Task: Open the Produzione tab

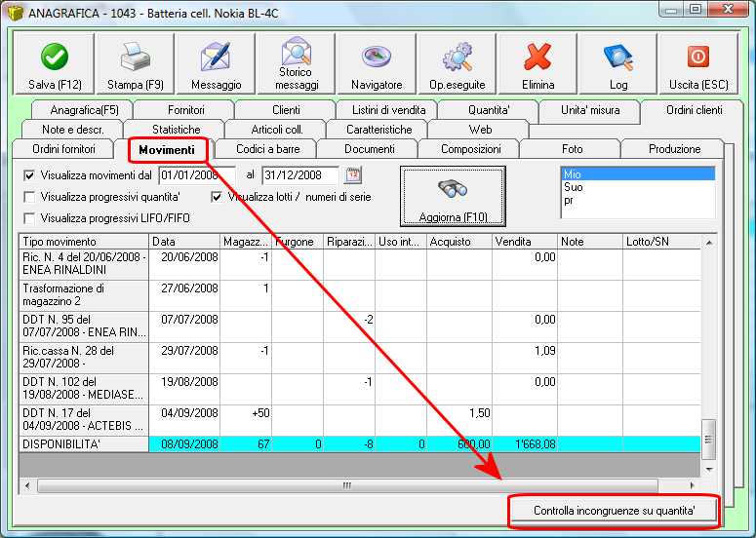Action: 674,149
